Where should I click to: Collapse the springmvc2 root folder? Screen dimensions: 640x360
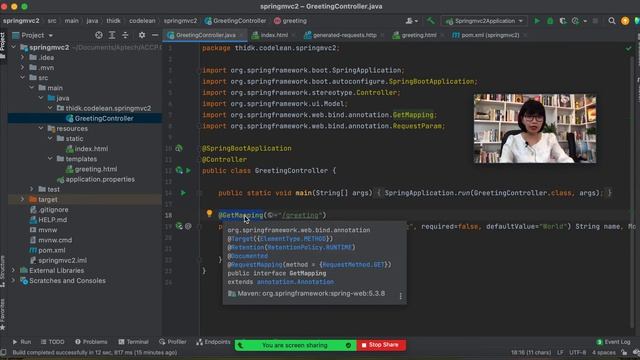[x=13, y=47]
